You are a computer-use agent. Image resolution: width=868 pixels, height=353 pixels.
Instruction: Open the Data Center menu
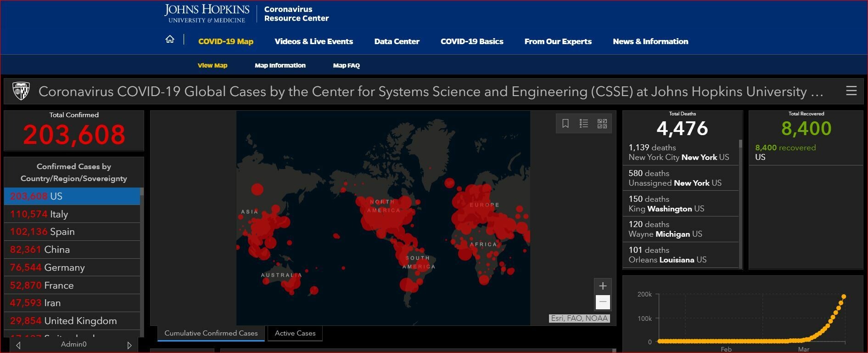tap(397, 41)
